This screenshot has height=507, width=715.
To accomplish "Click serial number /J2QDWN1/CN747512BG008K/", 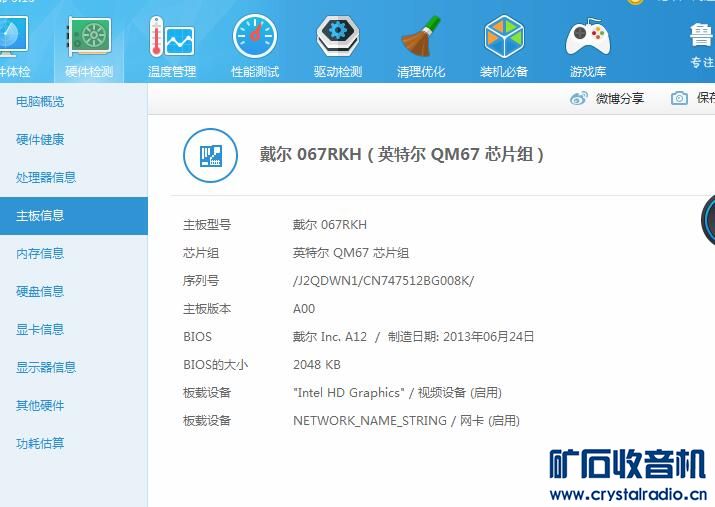I will point(383,281).
